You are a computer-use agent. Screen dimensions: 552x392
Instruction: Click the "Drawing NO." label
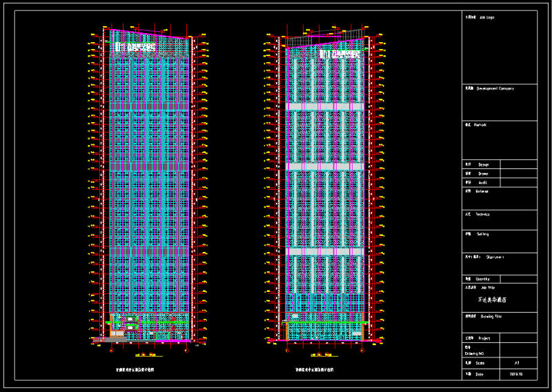tap(476, 353)
